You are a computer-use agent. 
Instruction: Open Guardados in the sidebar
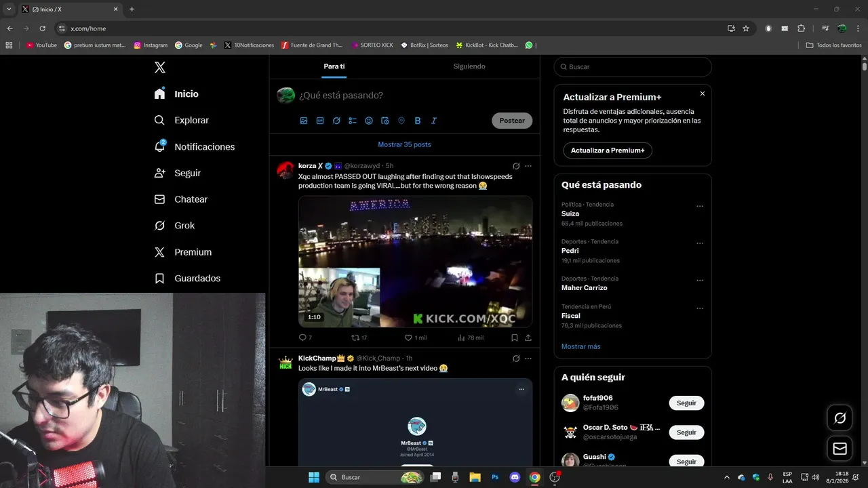point(187,279)
